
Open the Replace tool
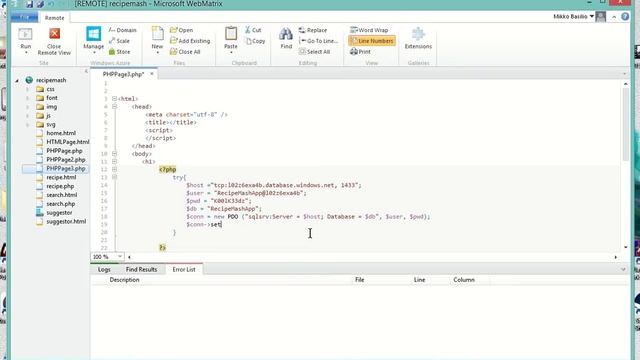click(x=313, y=30)
